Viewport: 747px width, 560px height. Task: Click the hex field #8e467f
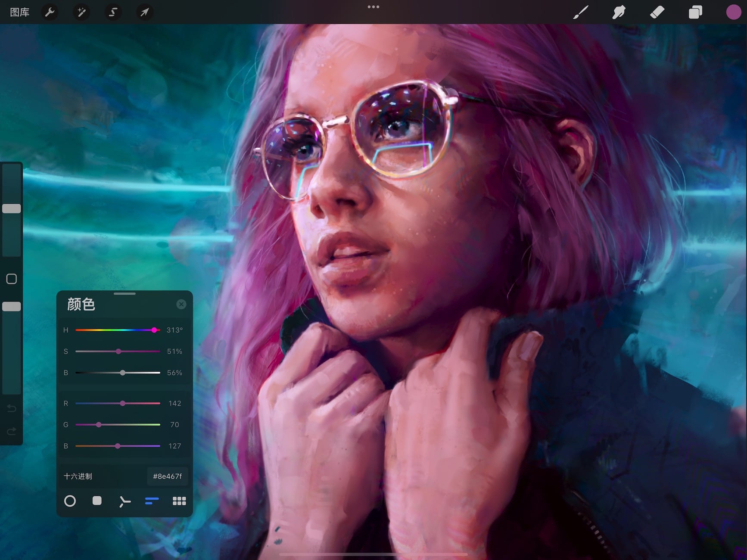tap(167, 476)
